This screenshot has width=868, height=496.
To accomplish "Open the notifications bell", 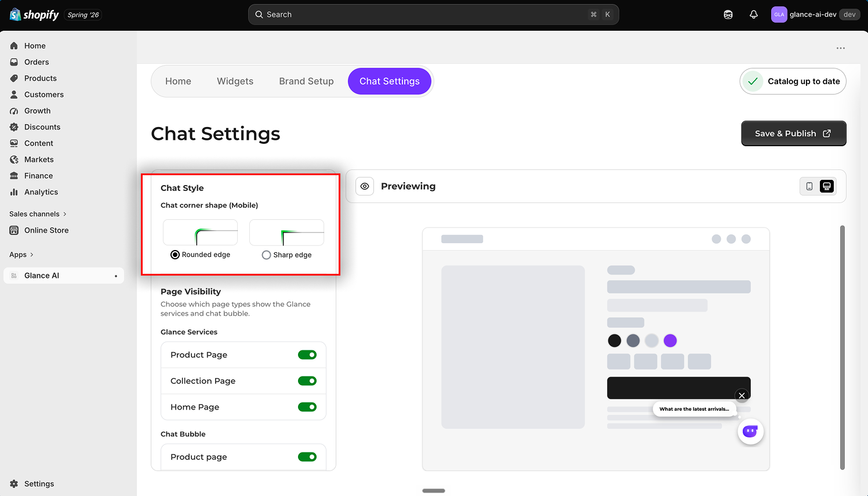I will (754, 15).
